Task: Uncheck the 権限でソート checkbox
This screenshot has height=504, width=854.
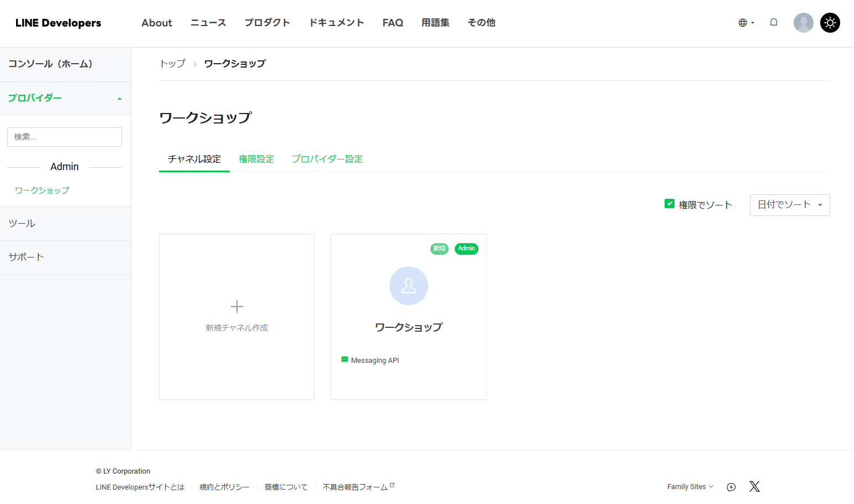Action: point(668,204)
